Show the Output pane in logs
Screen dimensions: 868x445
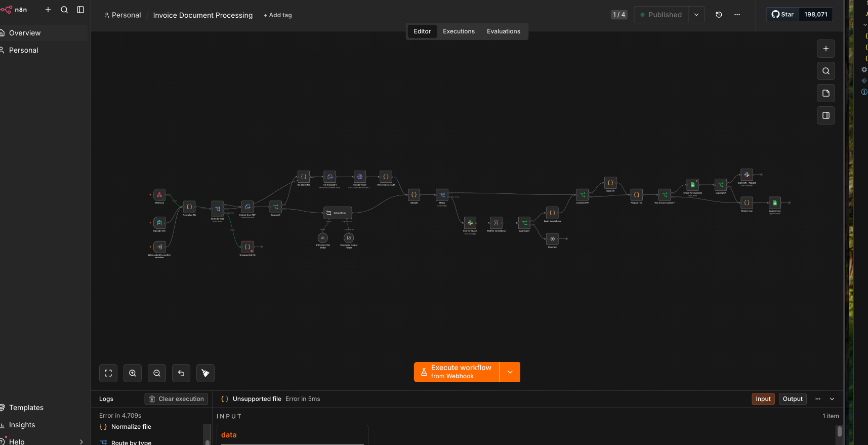click(x=793, y=399)
